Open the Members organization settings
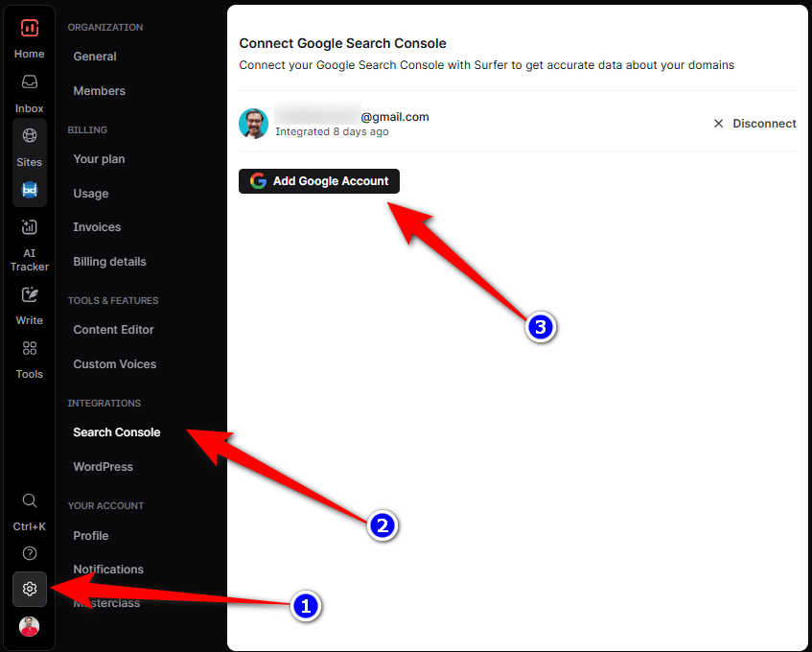Screen dimensions: 812x652 [x=99, y=90]
